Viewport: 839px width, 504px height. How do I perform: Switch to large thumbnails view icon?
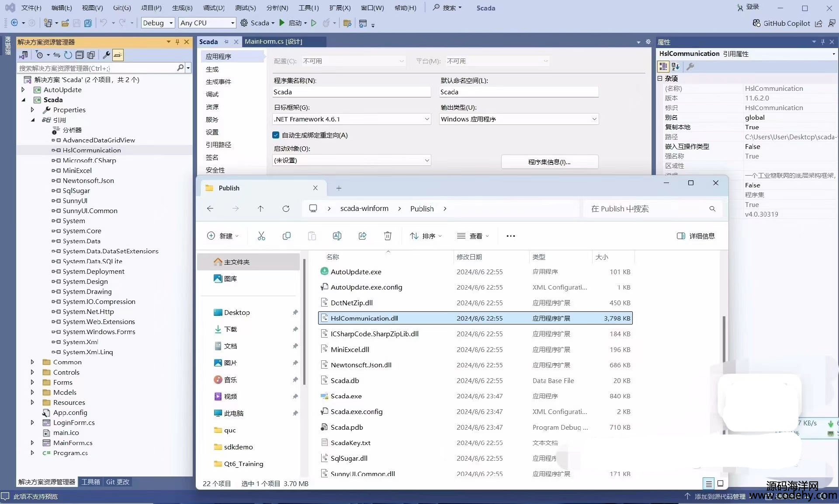pyautogui.click(x=721, y=483)
